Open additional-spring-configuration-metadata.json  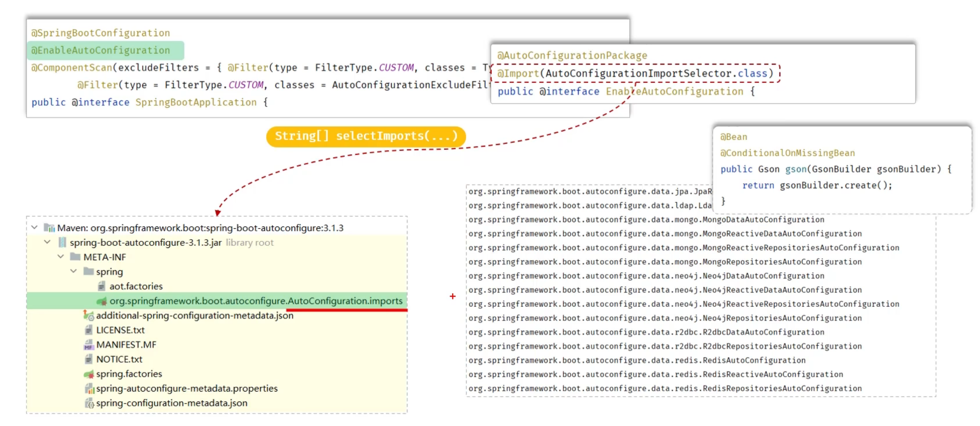tap(217, 315)
